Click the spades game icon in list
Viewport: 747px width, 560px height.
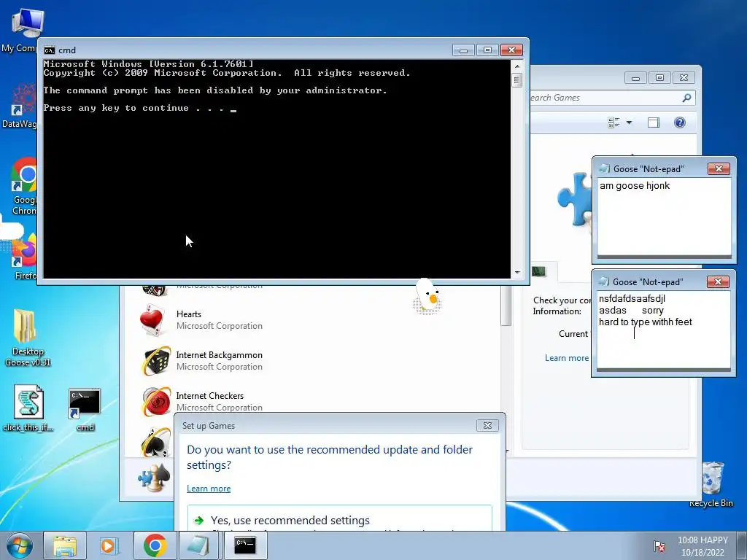coord(156,442)
